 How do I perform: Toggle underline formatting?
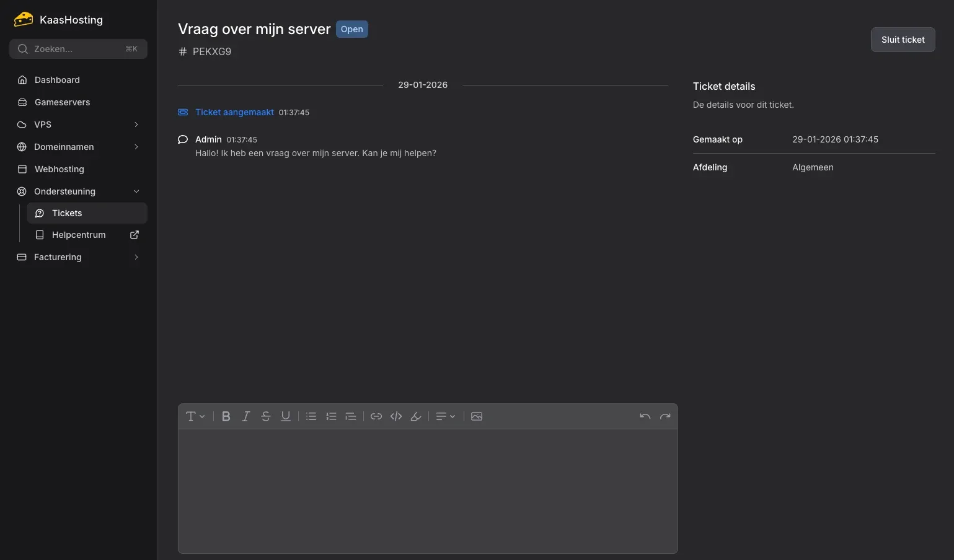(286, 416)
